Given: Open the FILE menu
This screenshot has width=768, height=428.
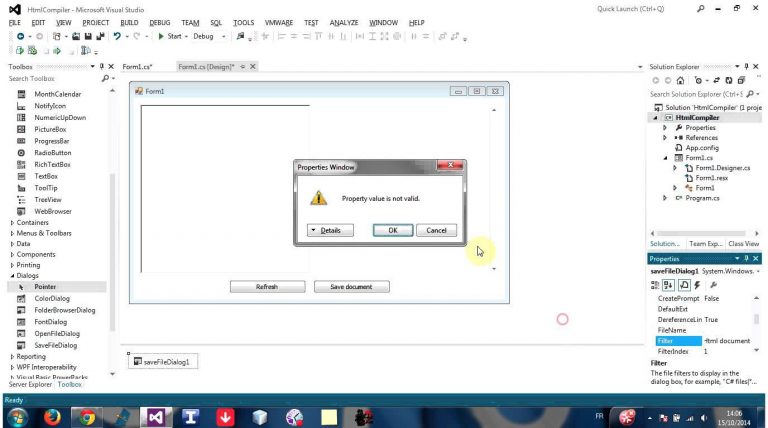Looking at the screenshot, I should point(15,23).
